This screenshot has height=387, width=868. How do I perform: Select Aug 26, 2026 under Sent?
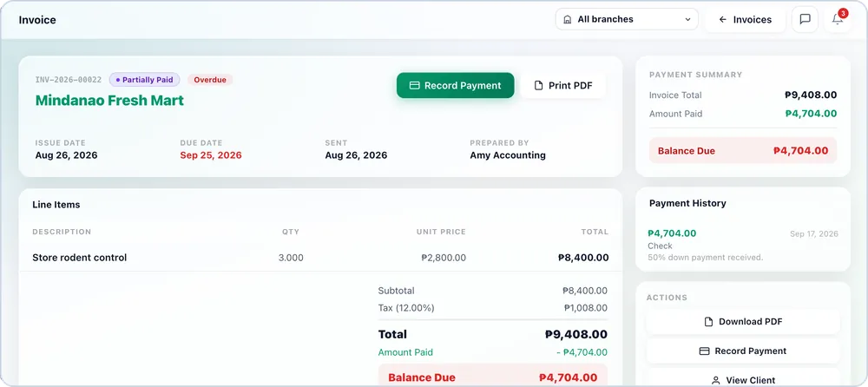click(x=356, y=155)
